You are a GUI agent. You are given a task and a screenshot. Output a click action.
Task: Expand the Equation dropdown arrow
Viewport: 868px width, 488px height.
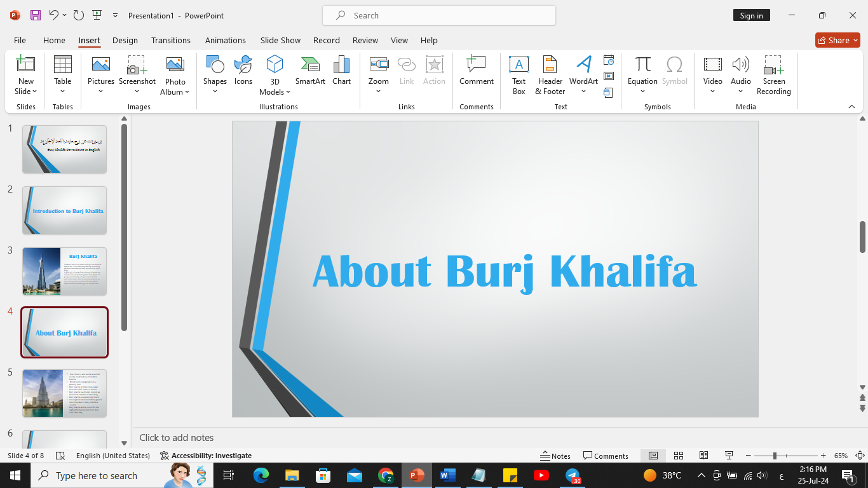642,91
